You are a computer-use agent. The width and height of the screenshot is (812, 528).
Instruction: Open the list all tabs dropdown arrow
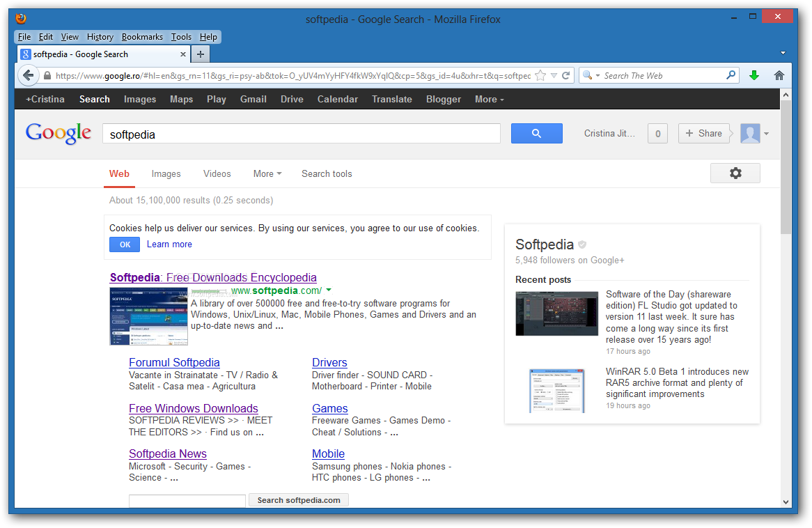point(783,53)
